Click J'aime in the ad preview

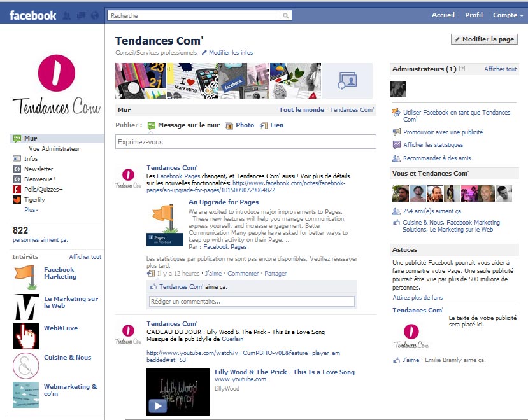[x=410, y=360]
